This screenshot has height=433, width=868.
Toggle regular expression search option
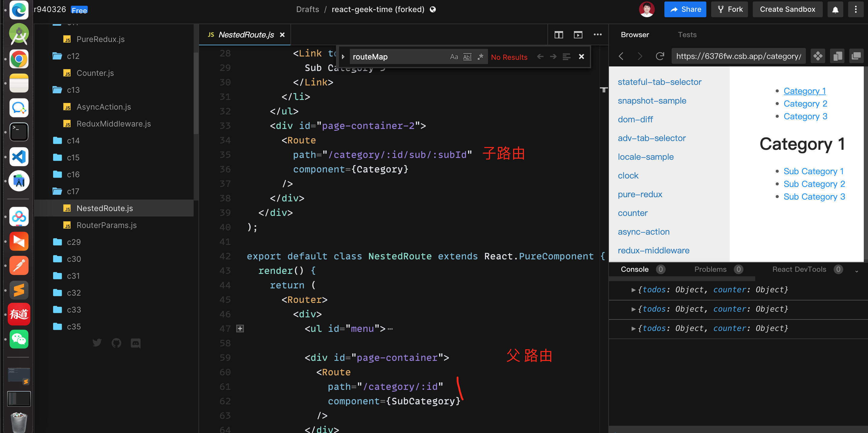[480, 57]
